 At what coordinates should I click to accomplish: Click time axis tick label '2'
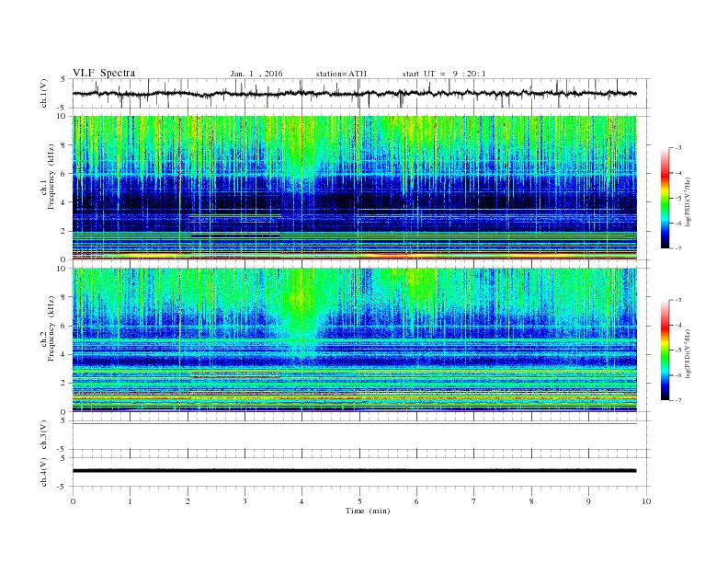[x=188, y=501]
